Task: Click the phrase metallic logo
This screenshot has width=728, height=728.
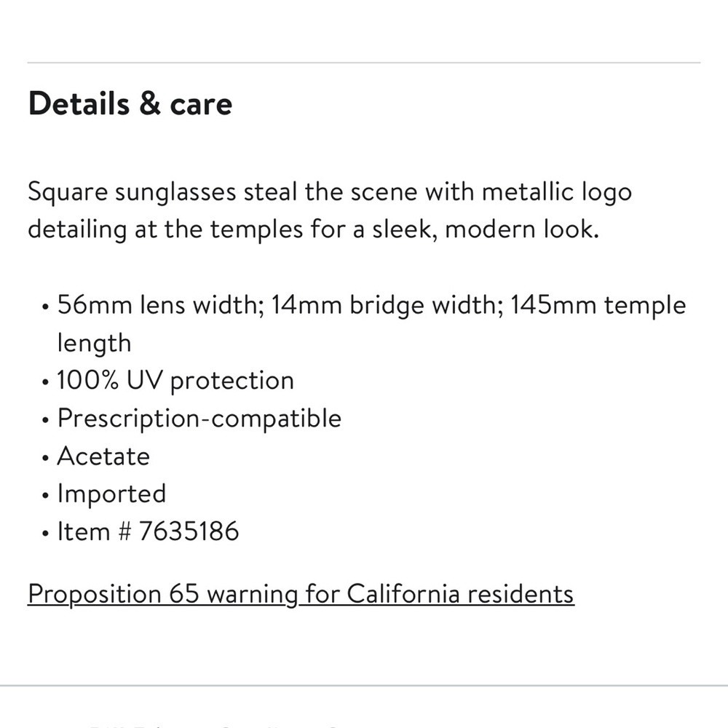Action: click(557, 191)
